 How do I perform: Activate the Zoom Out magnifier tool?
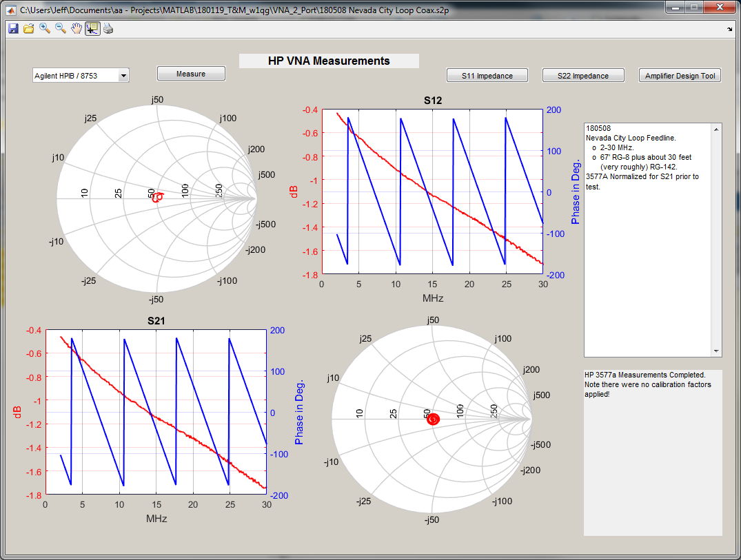(61, 28)
